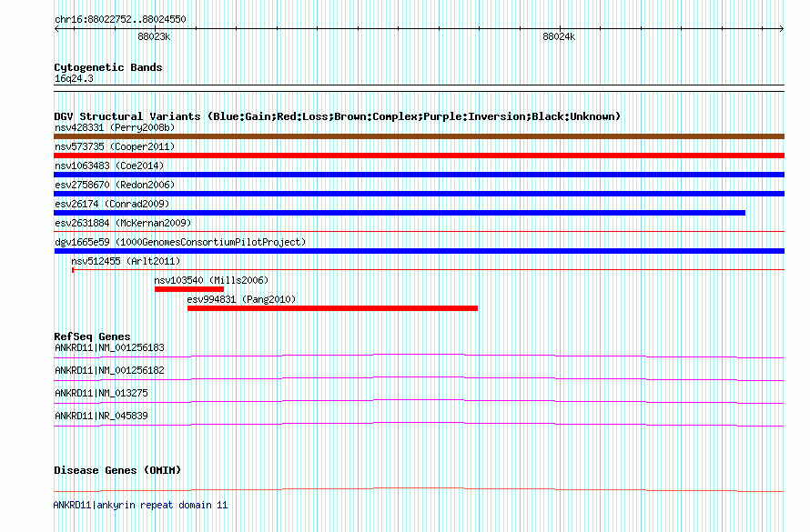Open variant esv26174 (Conrad2009) label
This screenshot has height=532, width=810.
click(112, 204)
